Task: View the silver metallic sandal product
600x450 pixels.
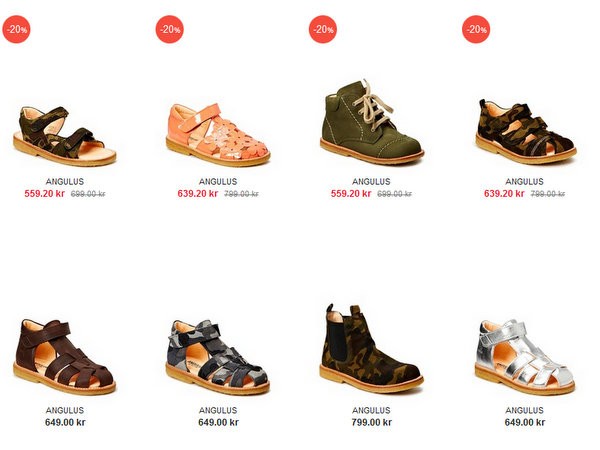Action: coord(525,357)
